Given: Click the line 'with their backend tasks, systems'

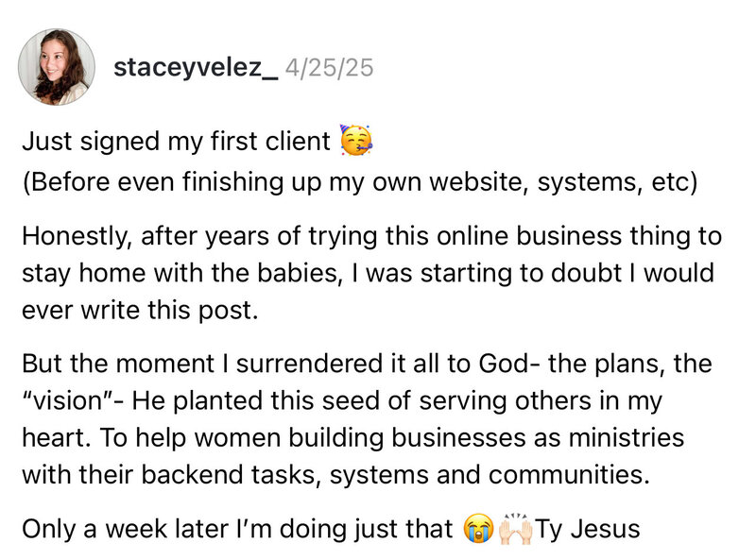Looking at the screenshot, I should click(x=336, y=475).
